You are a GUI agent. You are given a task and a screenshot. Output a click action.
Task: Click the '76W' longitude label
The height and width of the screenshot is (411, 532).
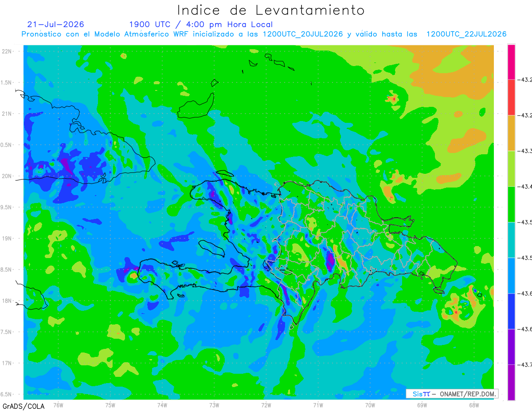(x=58, y=405)
